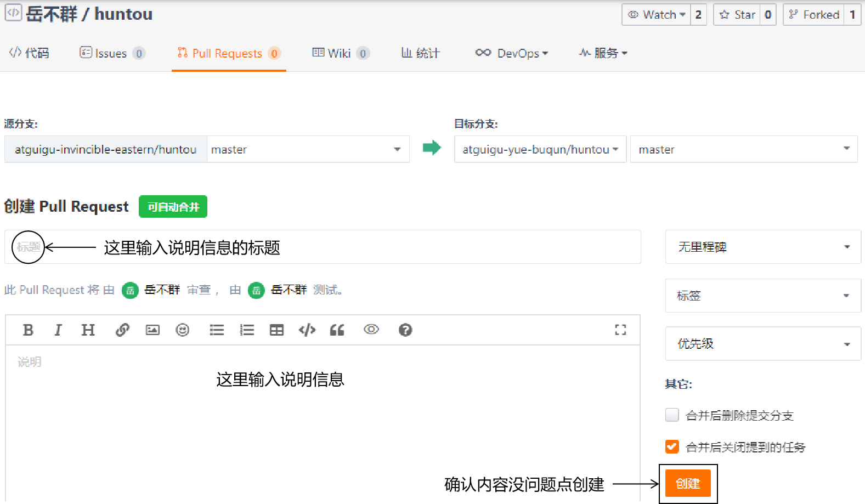Expand the 无里程碑 milestone dropdown
This screenshot has height=504, width=865.
[x=762, y=247]
